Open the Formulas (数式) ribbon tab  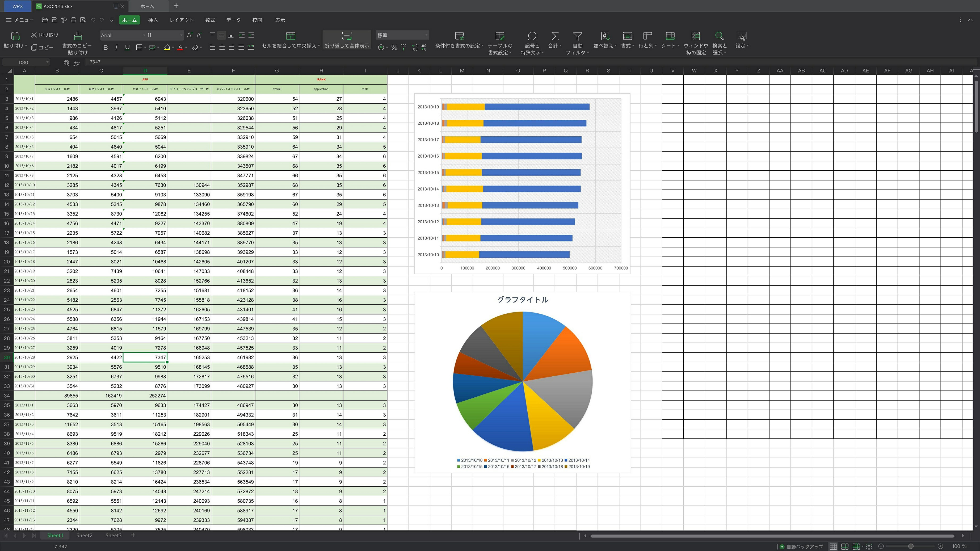[x=210, y=20]
